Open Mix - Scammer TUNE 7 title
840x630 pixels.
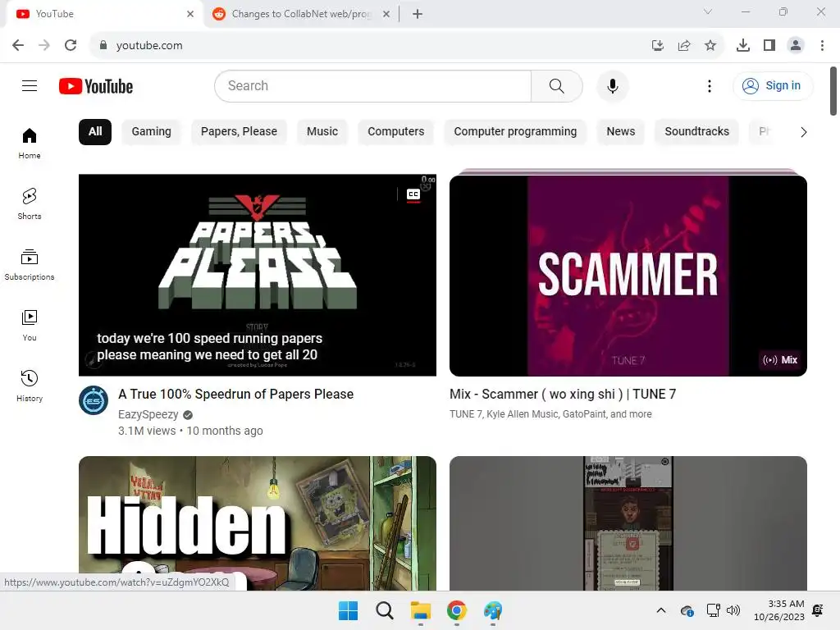563,395
